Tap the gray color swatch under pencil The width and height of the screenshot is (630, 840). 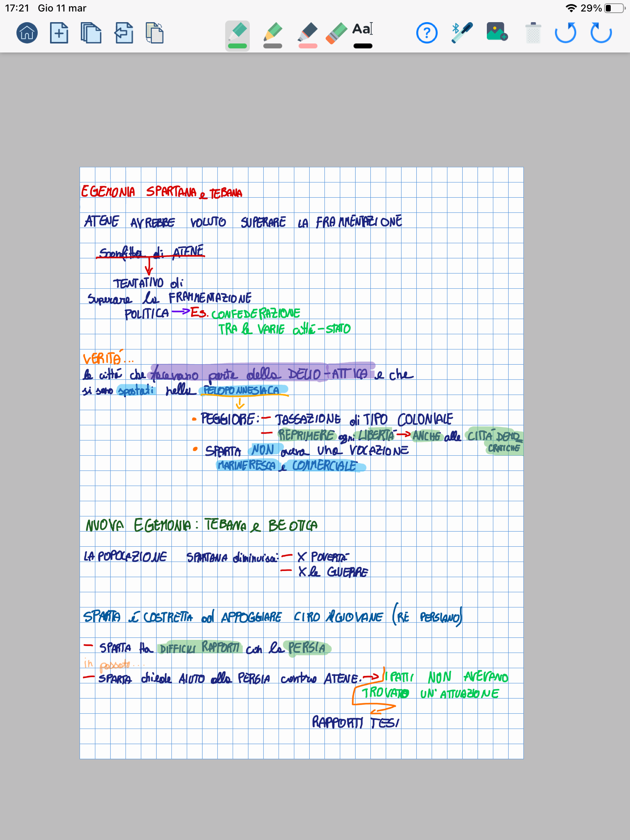(273, 46)
